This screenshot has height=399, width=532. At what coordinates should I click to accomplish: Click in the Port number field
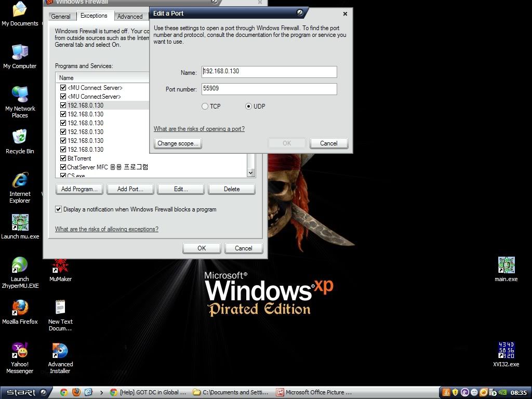point(269,89)
